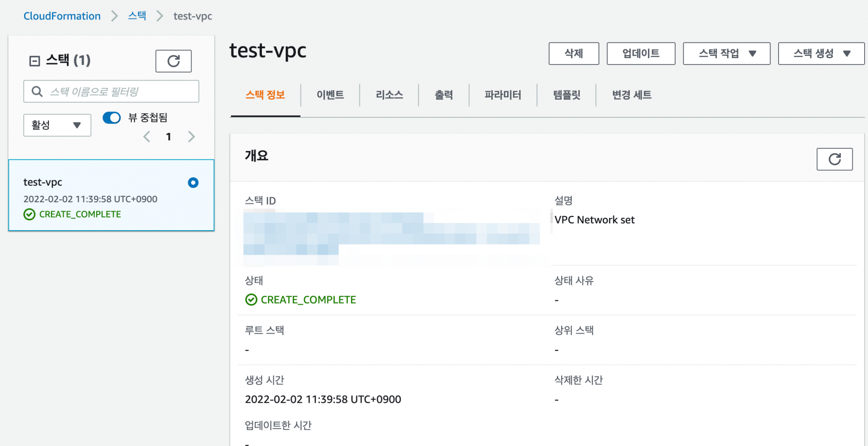Image resolution: width=868 pixels, height=446 pixels.
Task: Switch to the 이벤트 tab
Action: pos(330,95)
